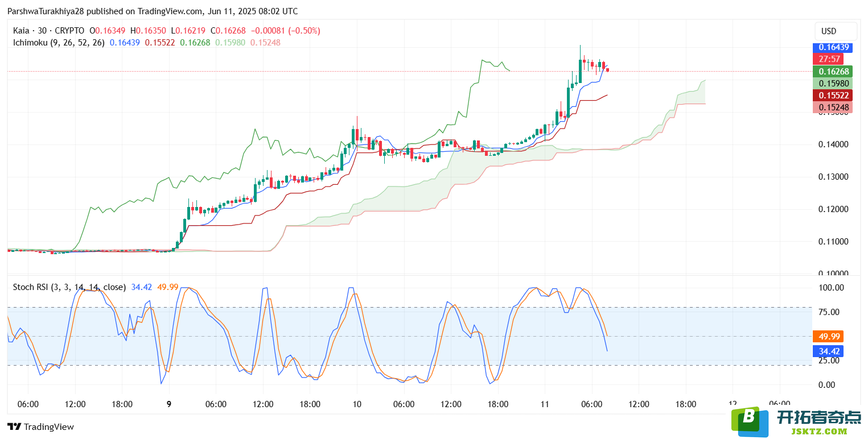Click the 0.10000 price scale label

(833, 274)
